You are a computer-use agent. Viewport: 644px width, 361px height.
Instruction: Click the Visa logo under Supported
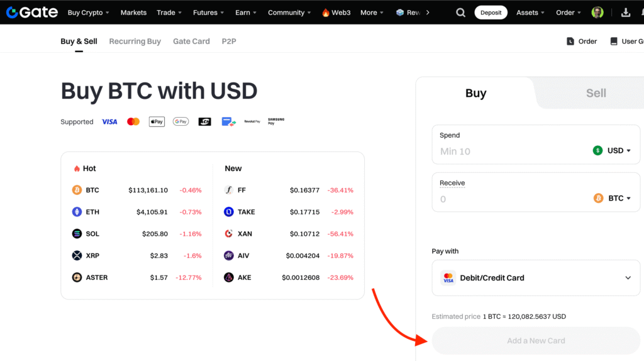[x=109, y=121]
